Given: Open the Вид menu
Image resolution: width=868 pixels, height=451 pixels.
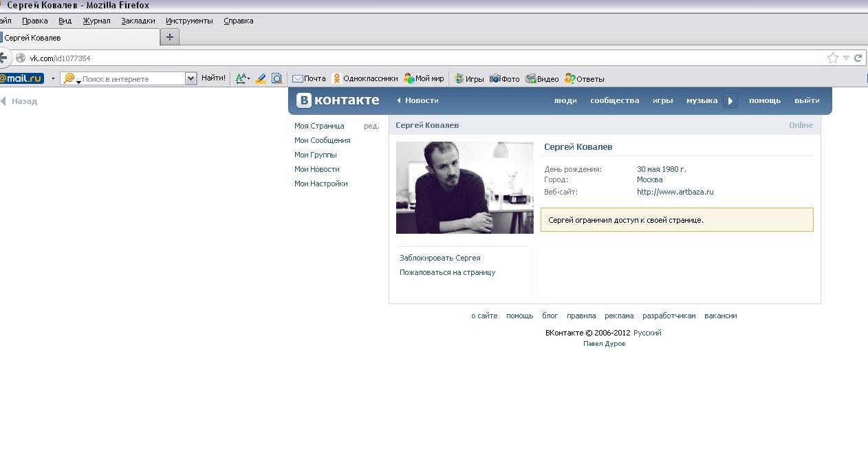Looking at the screenshot, I should coord(65,21).
